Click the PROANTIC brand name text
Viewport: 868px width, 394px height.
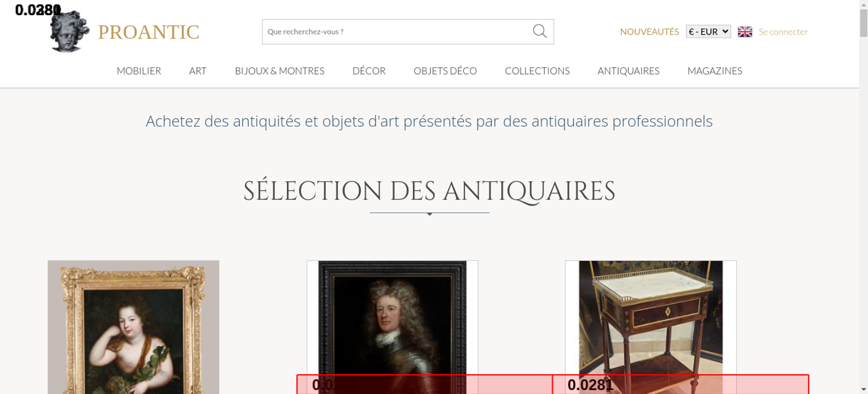pyautogui.click(x=148, y=32)
